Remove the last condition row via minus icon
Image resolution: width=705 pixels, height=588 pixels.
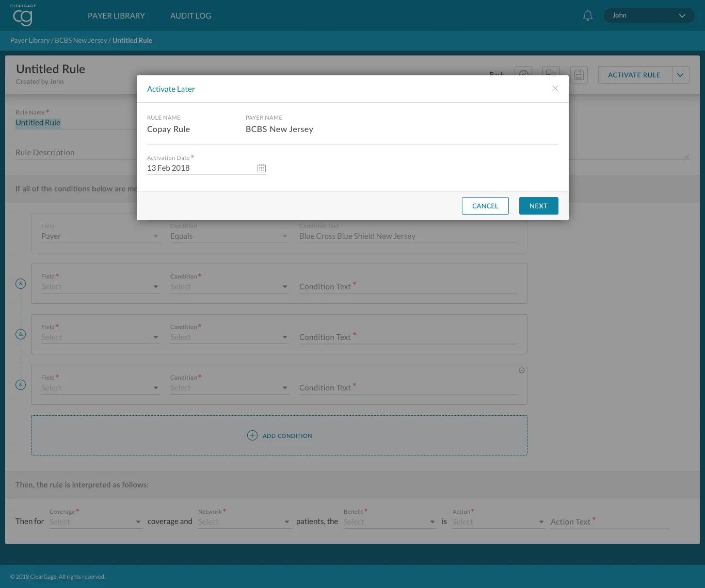pos(522,370)
